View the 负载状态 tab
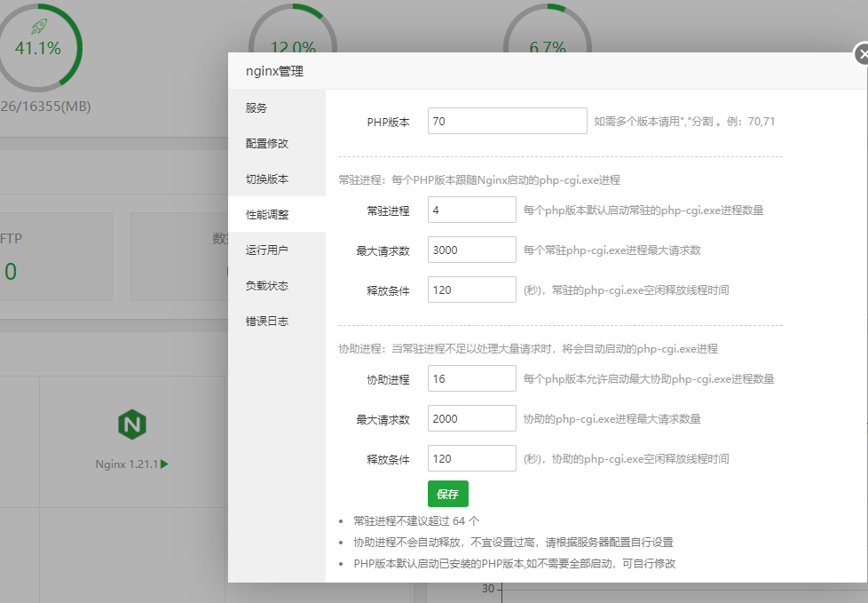The image size is (868, 603). (x=277, y=284)
